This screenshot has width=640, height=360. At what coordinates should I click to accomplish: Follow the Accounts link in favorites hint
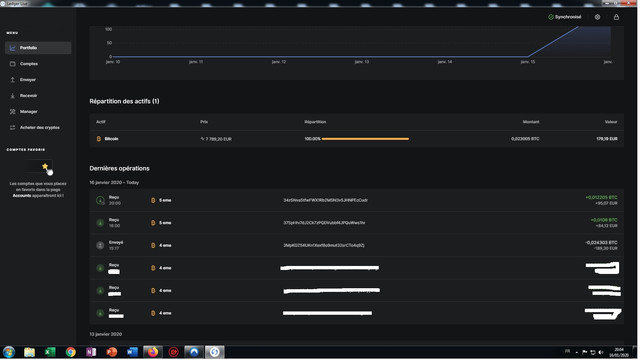pos(22,196)
